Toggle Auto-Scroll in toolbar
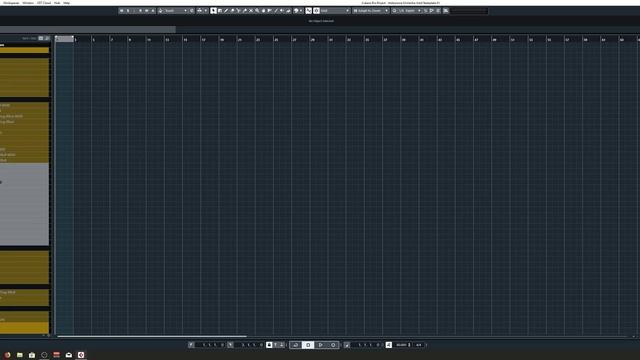Screen dimensions: 640x360 click(x=200, y=11)
